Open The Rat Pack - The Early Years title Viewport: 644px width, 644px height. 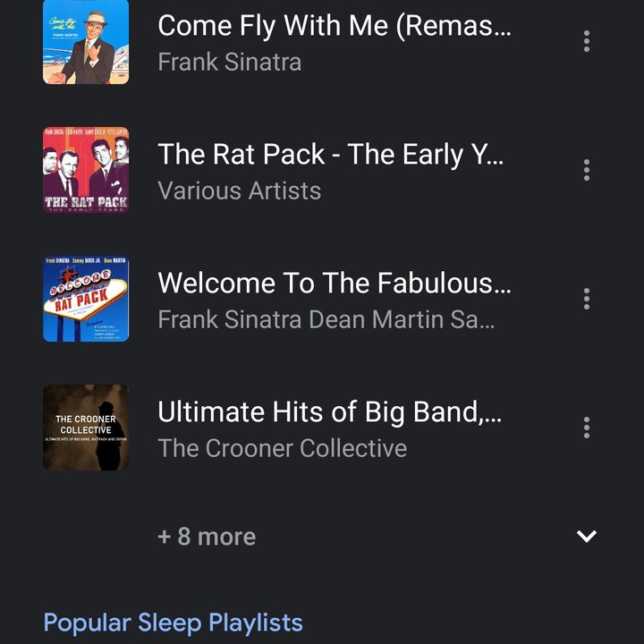coord(331,155)
